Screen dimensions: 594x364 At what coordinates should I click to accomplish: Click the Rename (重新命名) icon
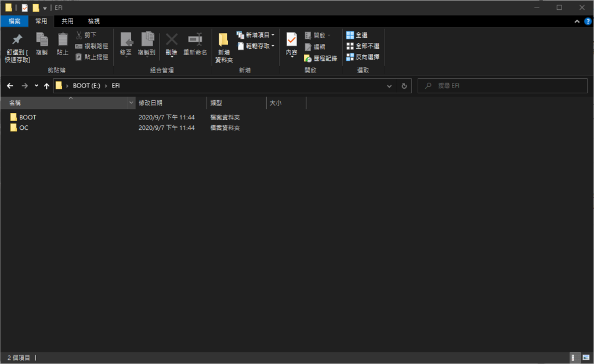[195, 41]
